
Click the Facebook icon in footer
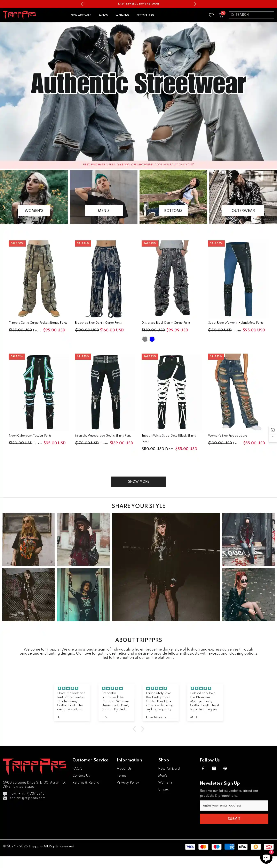point(203,768)
